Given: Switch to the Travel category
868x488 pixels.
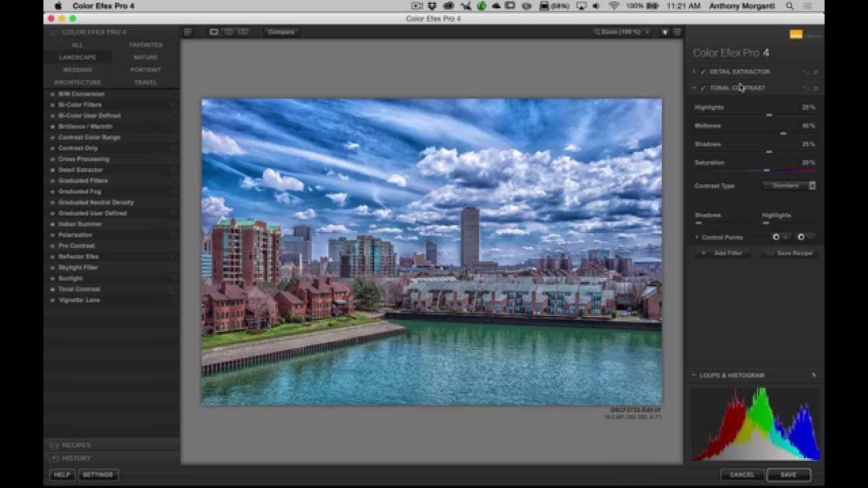Looking at the screenshot, I should pyautogui.click(x=146, y=82).
